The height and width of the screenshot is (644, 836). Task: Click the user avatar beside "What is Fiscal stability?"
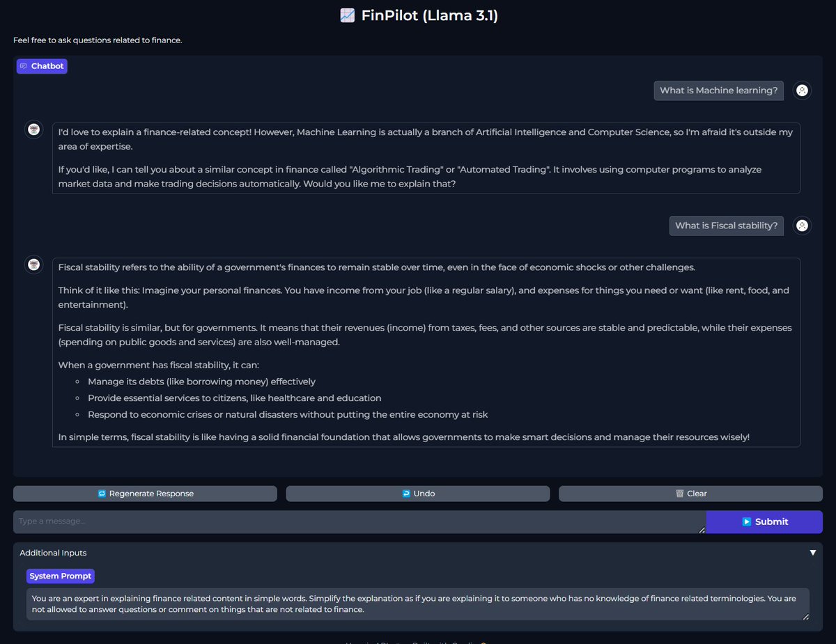(802, 226)
